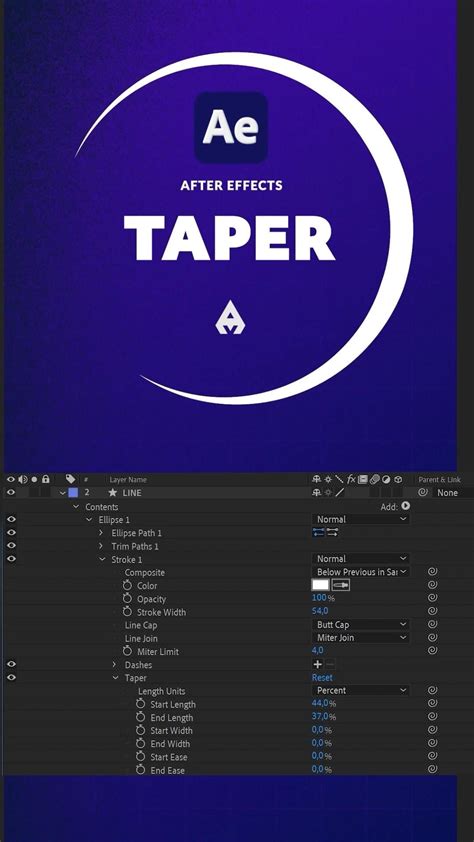Open Length Units Percent dropdown
The image size is (474, 842).
coord(360,690)
